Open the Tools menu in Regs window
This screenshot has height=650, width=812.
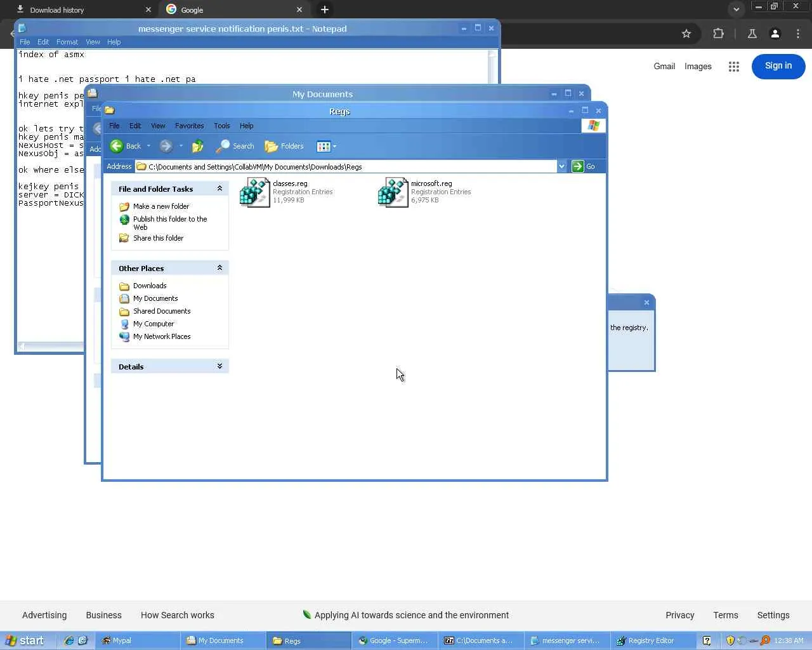(x=222, y=126)
